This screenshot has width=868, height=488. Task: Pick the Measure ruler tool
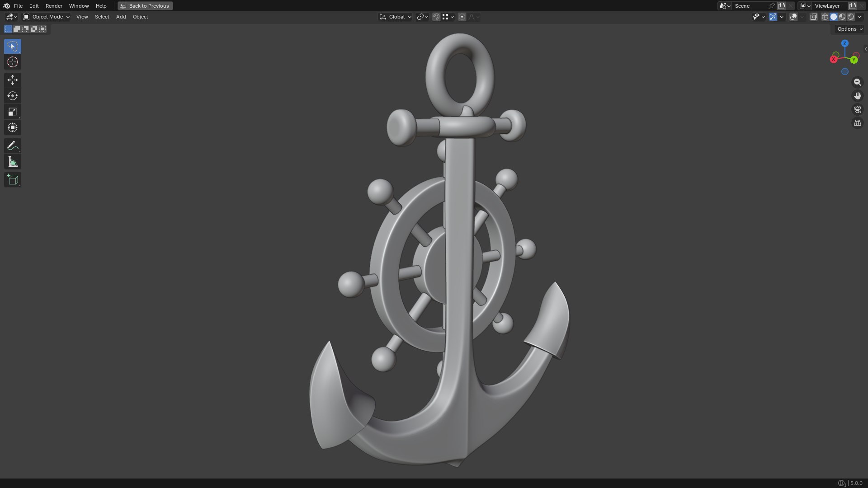pyautogui.click(x=13, y=162)
